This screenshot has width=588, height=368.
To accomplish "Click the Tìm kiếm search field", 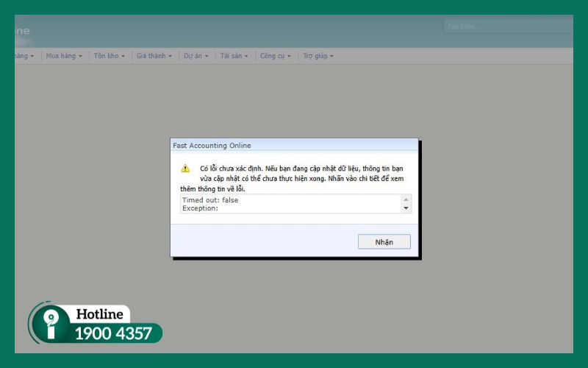I will tap(509, 26).
